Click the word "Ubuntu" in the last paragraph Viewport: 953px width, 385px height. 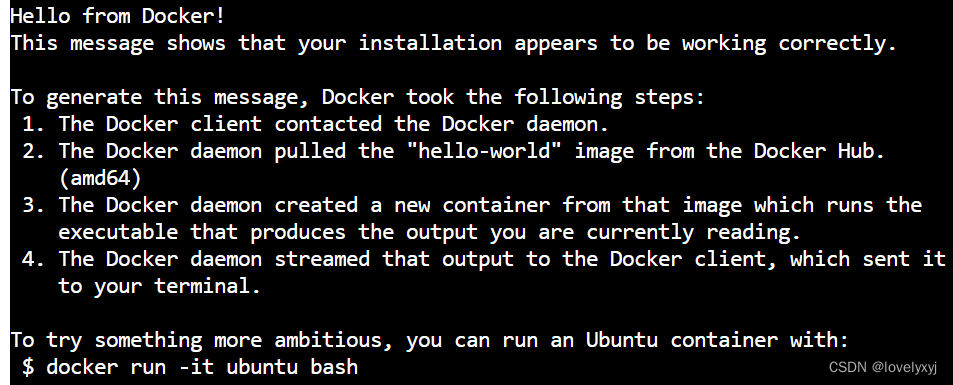621,340
